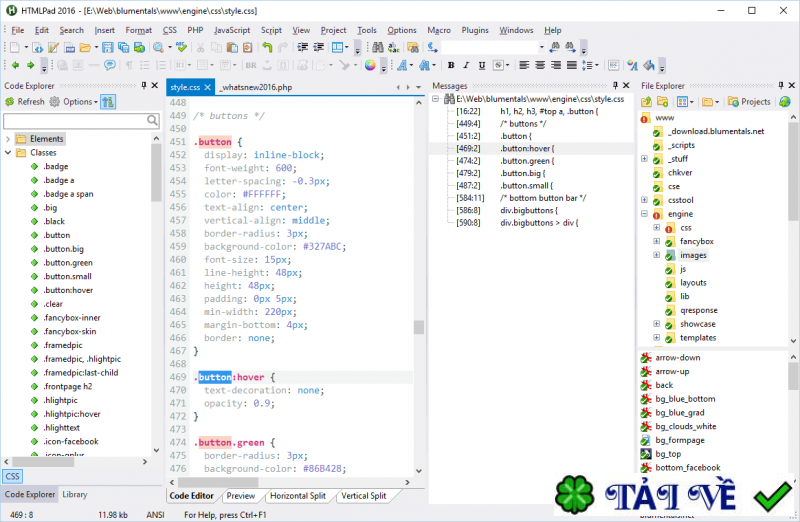Screen dimensions: 800x522
Task: Click the spell check icon
Action: point(181,47)
